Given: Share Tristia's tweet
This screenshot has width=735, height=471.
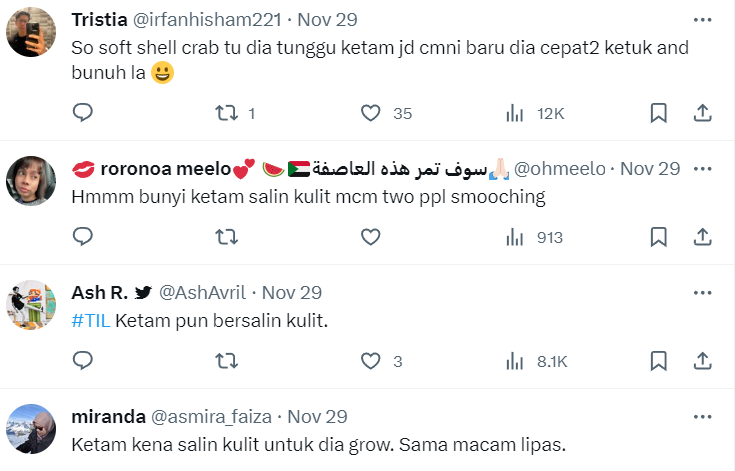Looking at the screenshot, I should [x=703, y=113].
